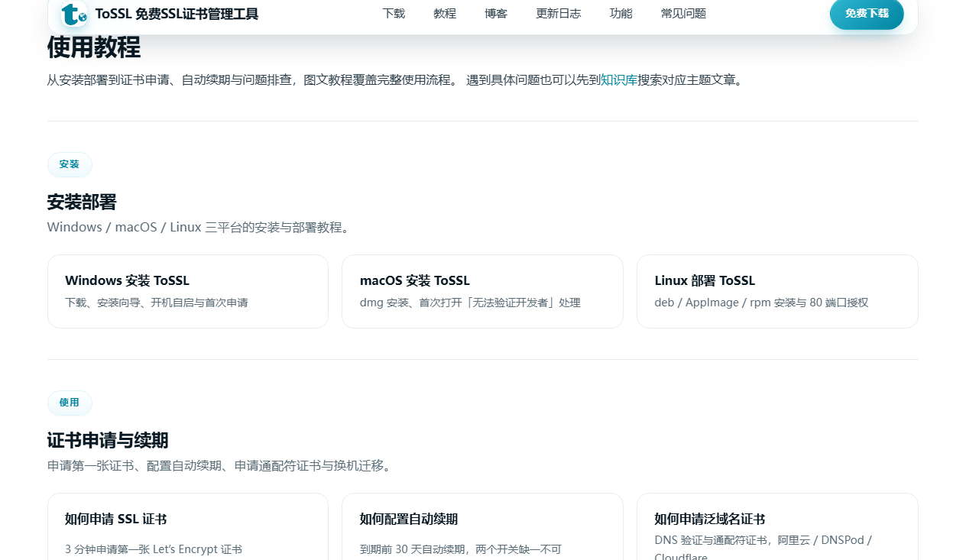Click the 安装部署 section heading
Screen dimensions: 953x560
pyautogui.click(x=82, y=202)
